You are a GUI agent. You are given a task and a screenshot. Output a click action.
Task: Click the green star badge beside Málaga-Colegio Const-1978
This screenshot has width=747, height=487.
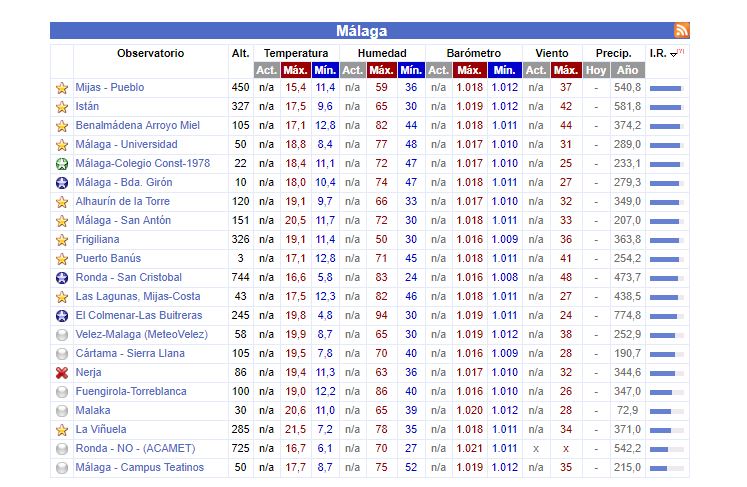coord(62,164)
